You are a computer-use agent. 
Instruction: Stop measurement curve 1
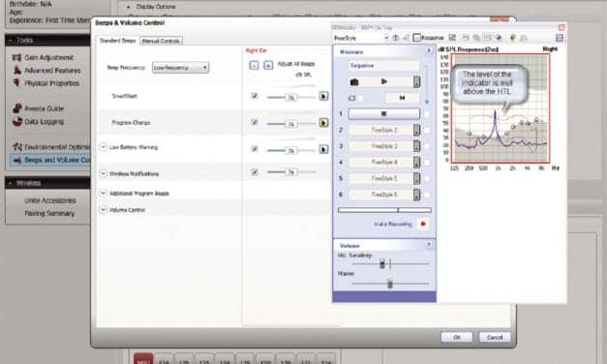coord(383,114)
